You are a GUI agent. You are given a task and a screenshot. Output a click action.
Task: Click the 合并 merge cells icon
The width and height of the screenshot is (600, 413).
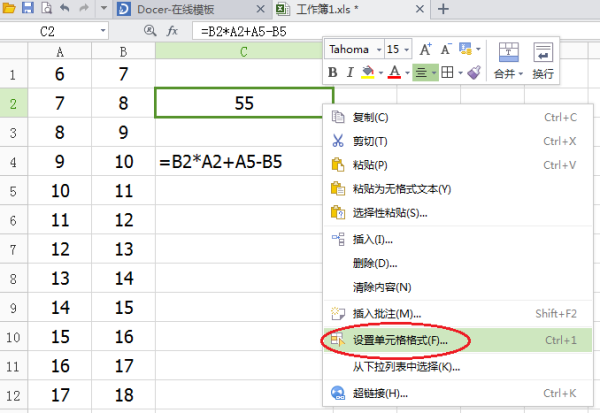click(x=509, y=52)
